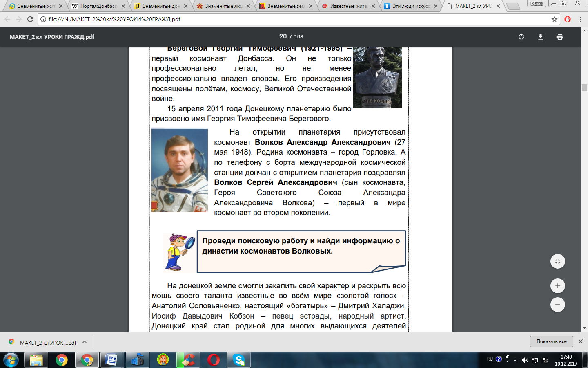Open the Opera extension icon
Image resolution: width=588 pixels, height=368 pixels.
pyautogui.click(x=568, y=19)
